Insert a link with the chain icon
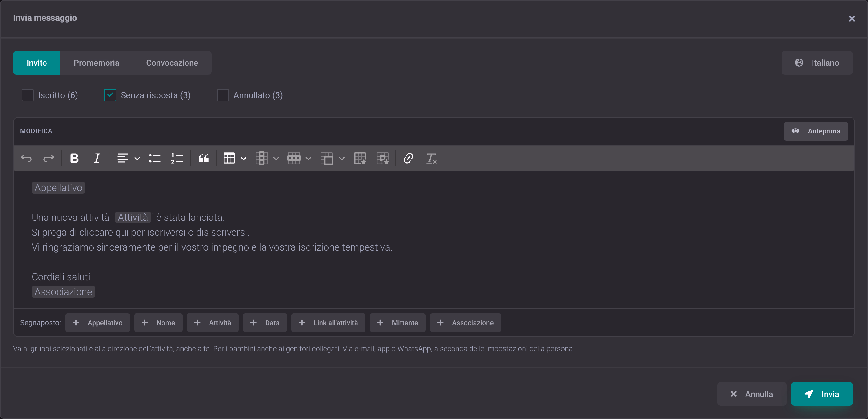This screenshot has height=419, width=868. tap(408, 158)
